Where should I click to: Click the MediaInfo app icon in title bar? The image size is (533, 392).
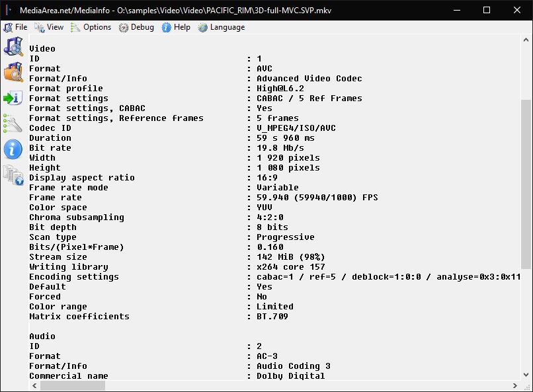pos(8,10)
